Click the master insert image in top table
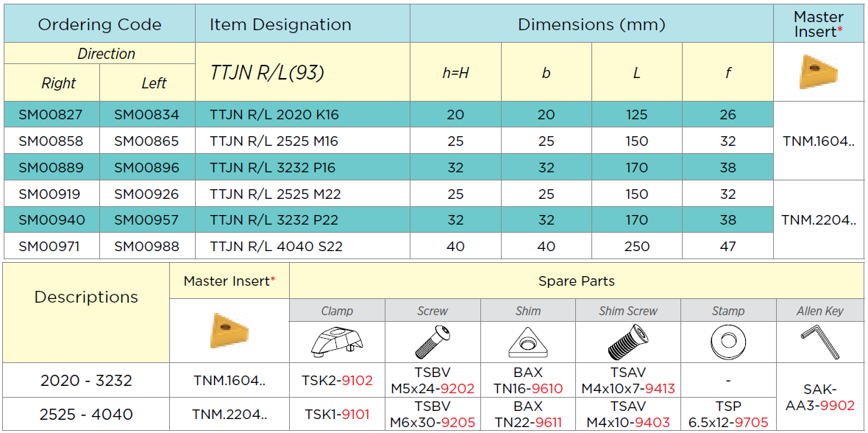This screenshot has width=868, height=433. (818, 71)
